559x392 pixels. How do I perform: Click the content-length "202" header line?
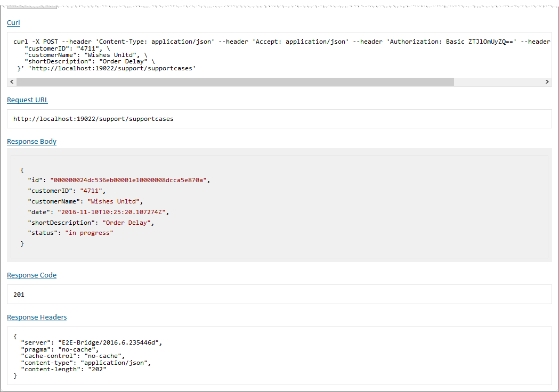point(63,370)
